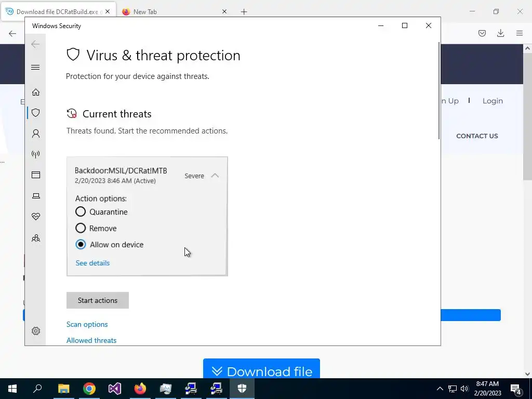This screenshot has height=399, width=532.
Task: Toggle the hamburger navigation menu in Windows Security
Action: [35, 67]
